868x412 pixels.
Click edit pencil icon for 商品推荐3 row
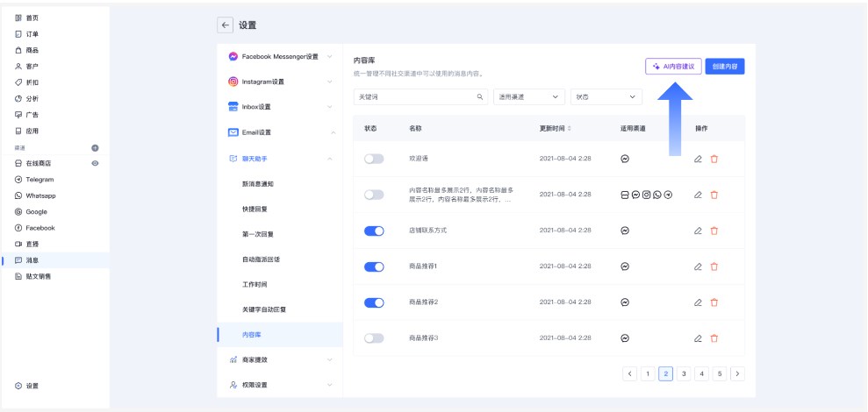698,338
